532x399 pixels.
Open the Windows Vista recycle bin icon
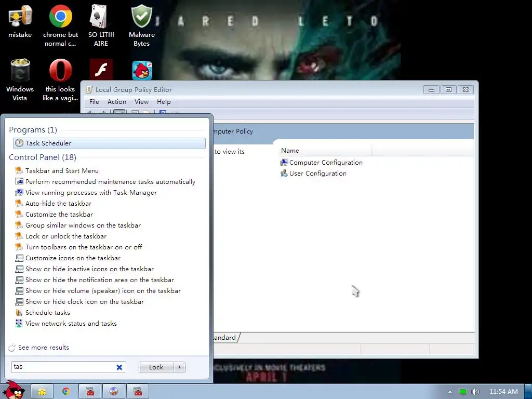click(x=20, y=80)
